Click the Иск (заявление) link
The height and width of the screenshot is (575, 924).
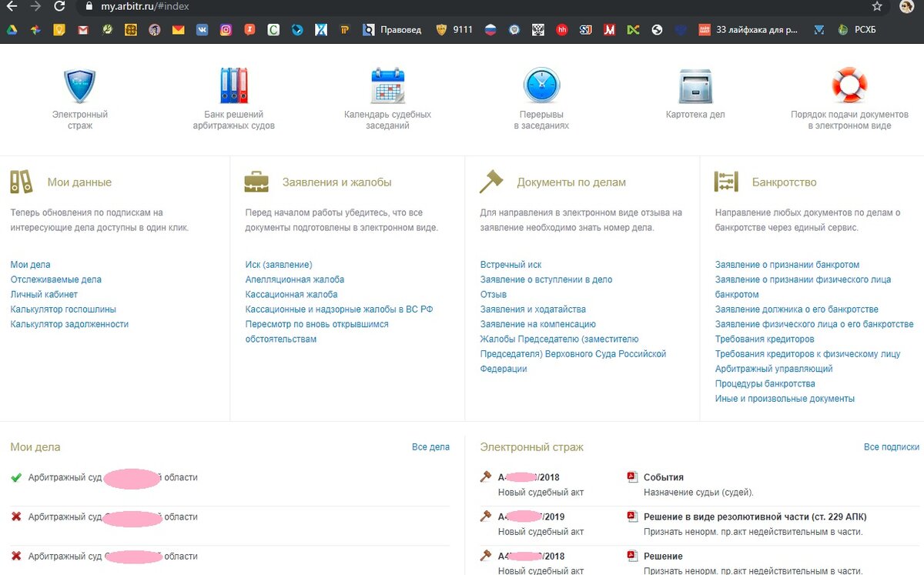coord(279,265)
